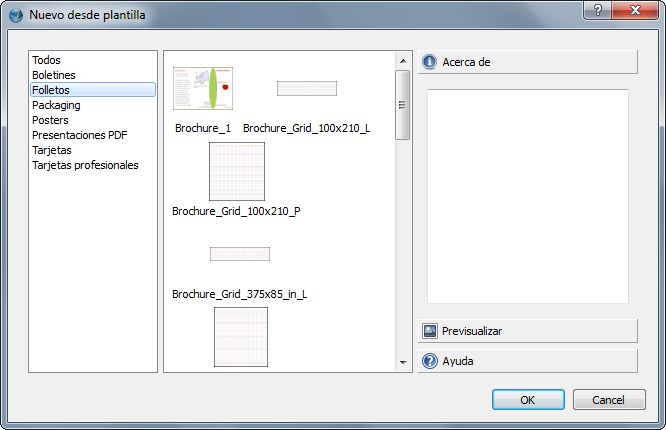Select Brochure_Grid_375x85_in_L template thumbnail
Viewport: 666px width, 430px height.
pos(240,254)
